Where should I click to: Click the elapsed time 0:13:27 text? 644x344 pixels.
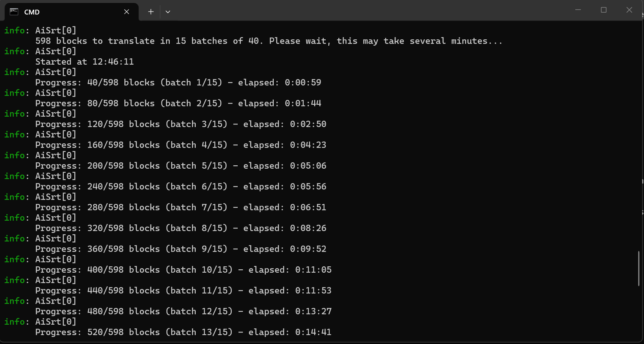[313, 311]
